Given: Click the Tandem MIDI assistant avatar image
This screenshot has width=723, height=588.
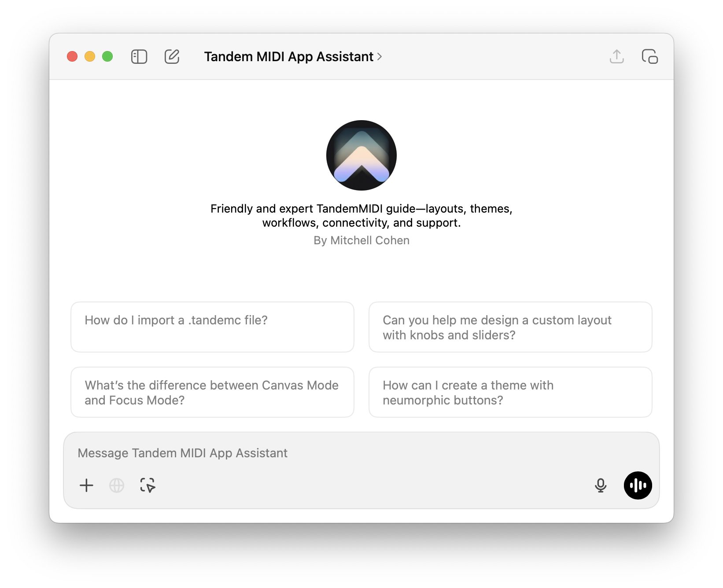Looking at the screenshot, I should (361, 155).
